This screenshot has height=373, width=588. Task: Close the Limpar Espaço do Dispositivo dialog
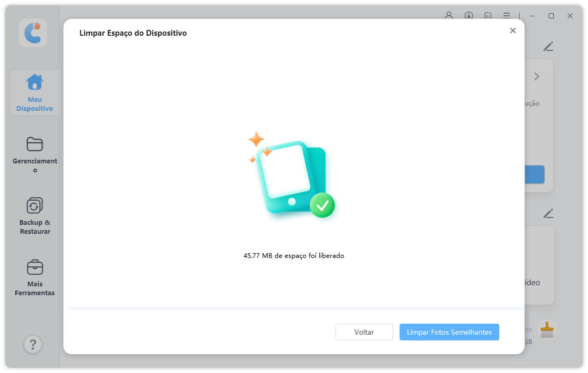pos(513,30)
